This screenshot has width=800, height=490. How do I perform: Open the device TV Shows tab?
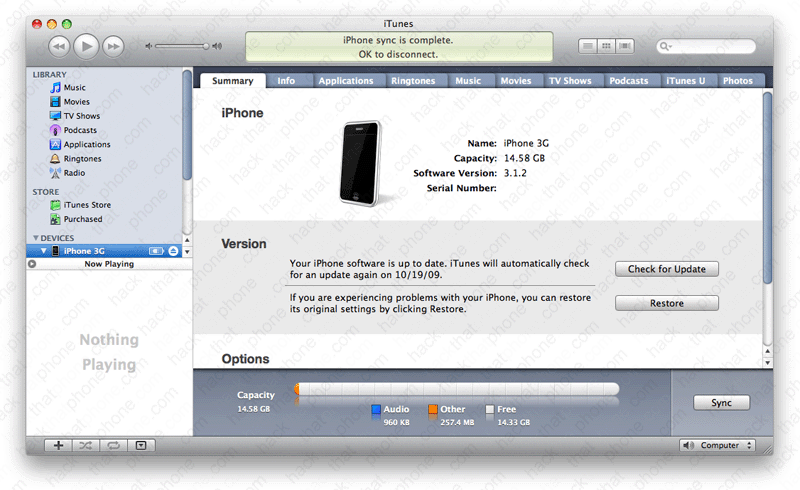tap(570, 81)
